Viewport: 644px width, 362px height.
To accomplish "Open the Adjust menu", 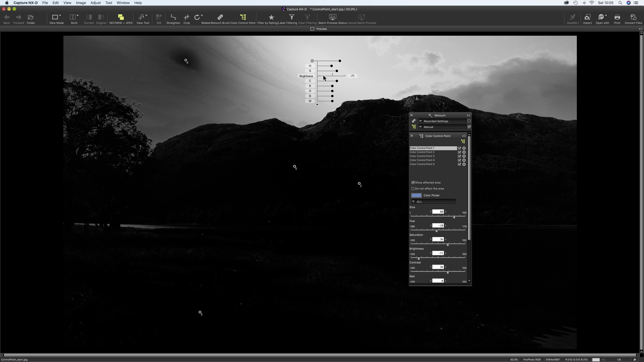I will click(x=95, y=3).
